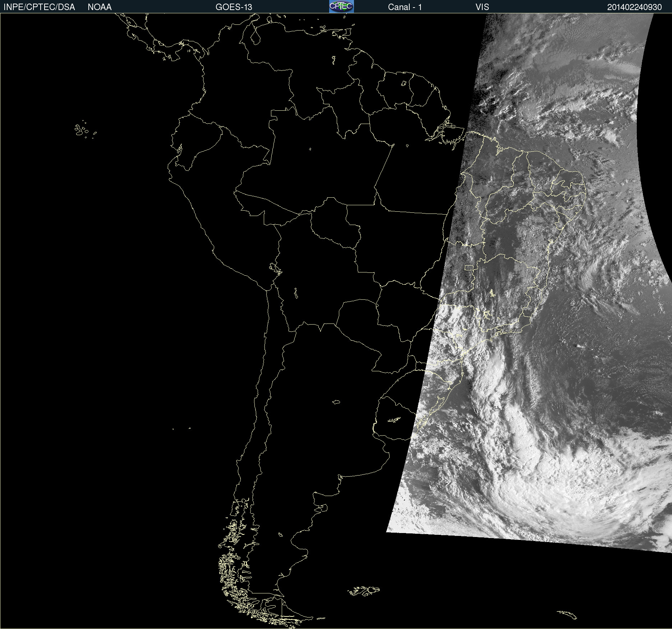Click the NOAA label in header
This screenshot has height=629, width=672.
coord(100,7)
